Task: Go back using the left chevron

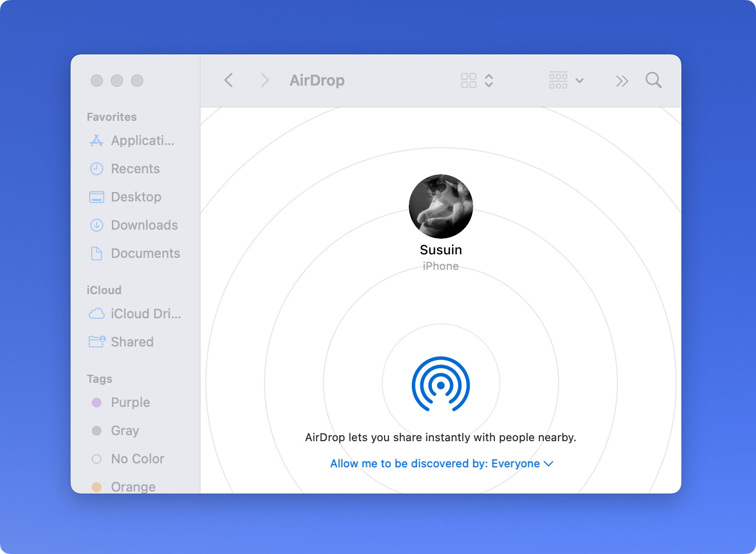Action: 229,80
